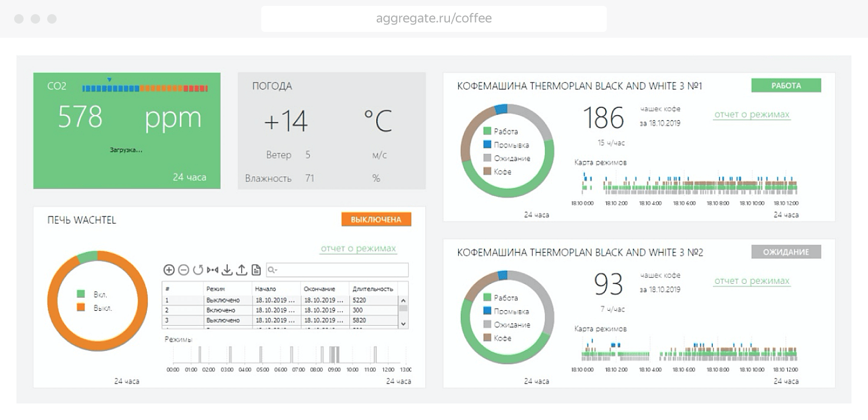Click the search field in oven table
This screenshot has width=868, height=420.
tap(337, 270)
